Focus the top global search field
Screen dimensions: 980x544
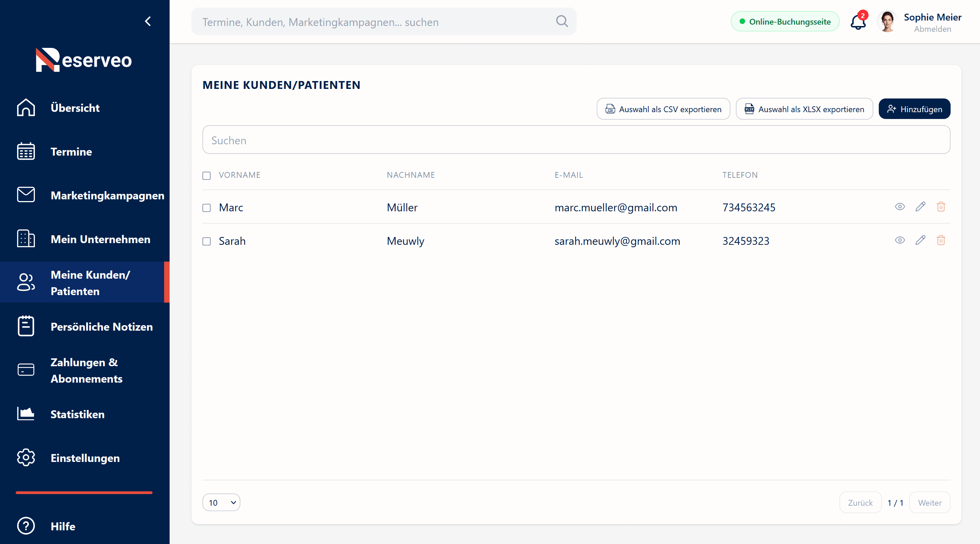pos(383,22)
